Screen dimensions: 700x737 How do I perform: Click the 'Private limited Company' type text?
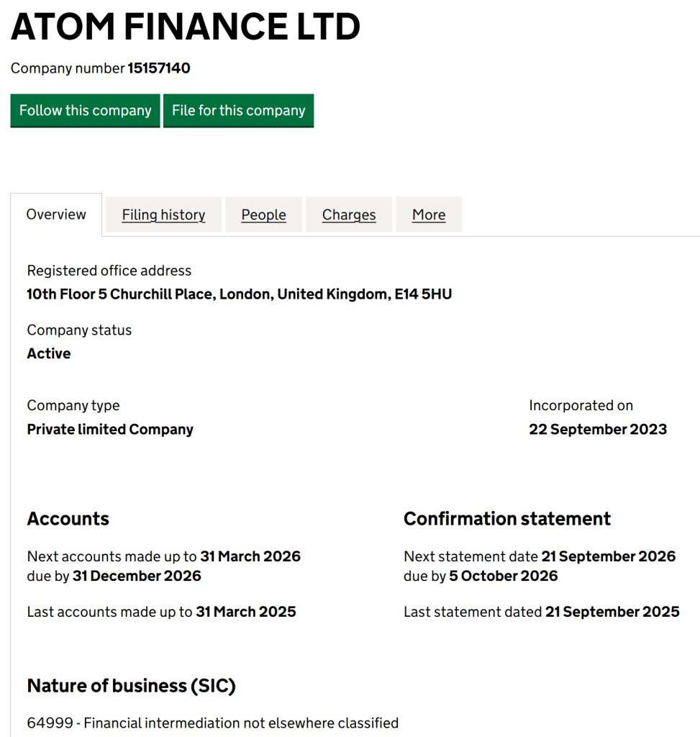[109, 429]
